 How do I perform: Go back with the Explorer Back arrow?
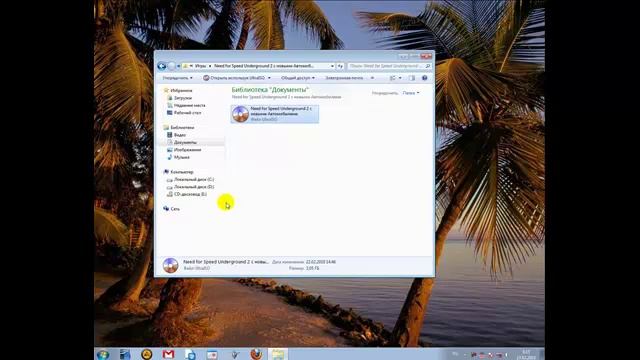162,66
